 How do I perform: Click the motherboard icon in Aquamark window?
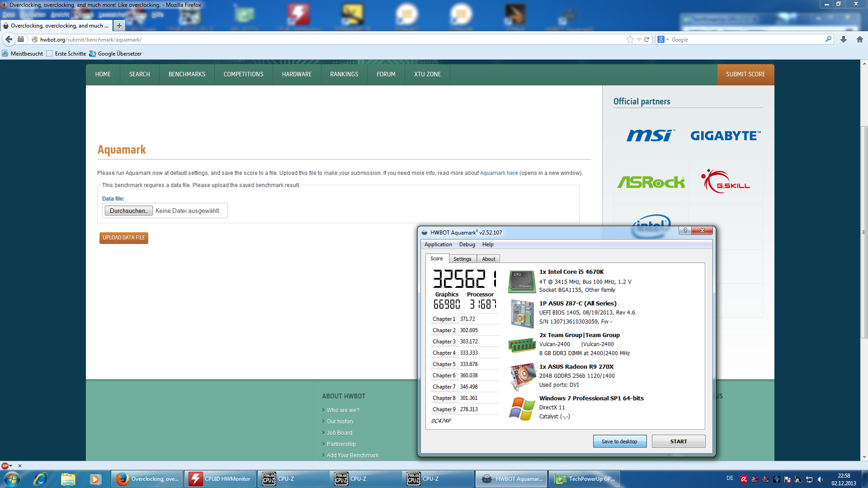pyautogui.click(x=522, y=313)
